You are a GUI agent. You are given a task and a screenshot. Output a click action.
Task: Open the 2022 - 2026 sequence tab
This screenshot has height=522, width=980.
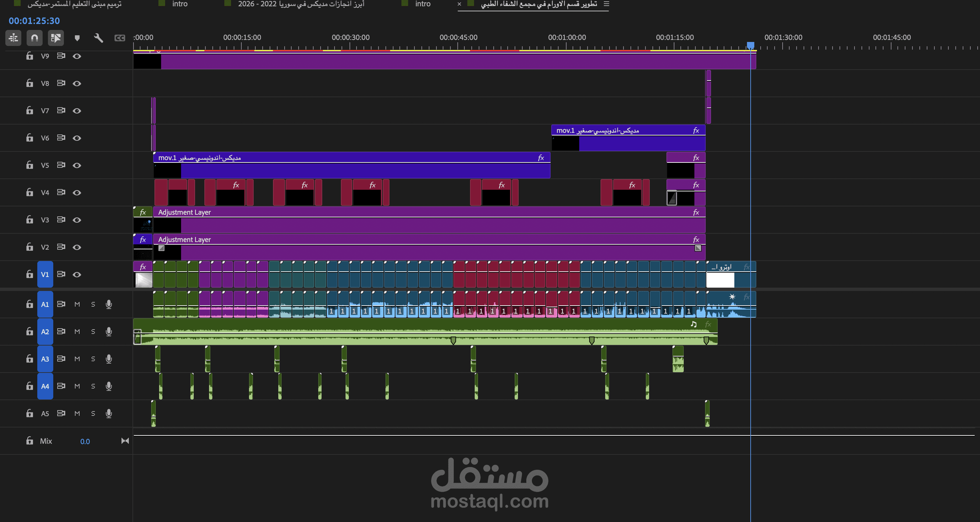(301, 4)
